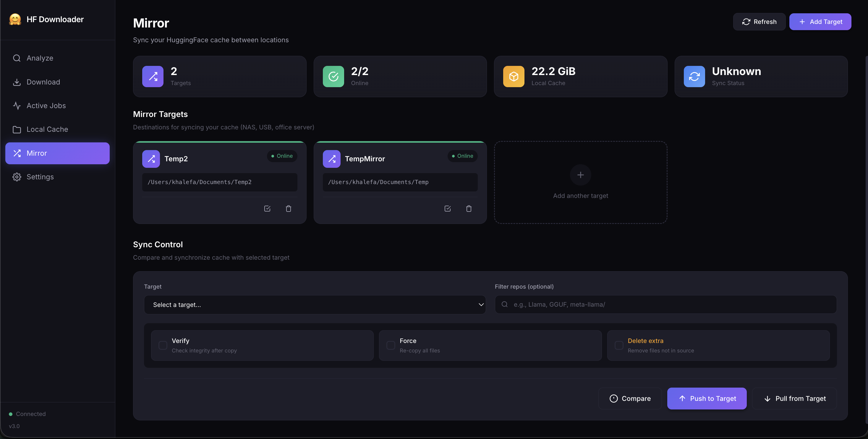Click trash icon on TempMirror card
Viewport: 868px width, 439px height.
click(x=469, y=209)
